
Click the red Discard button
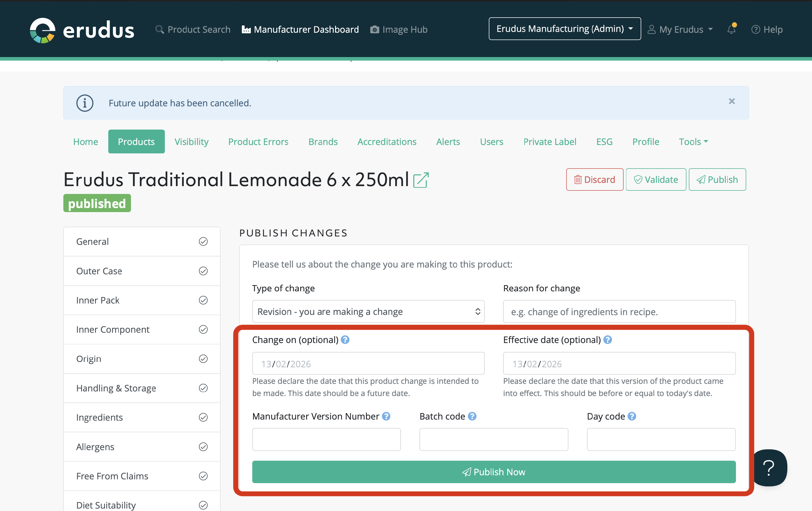pos(594,180)
